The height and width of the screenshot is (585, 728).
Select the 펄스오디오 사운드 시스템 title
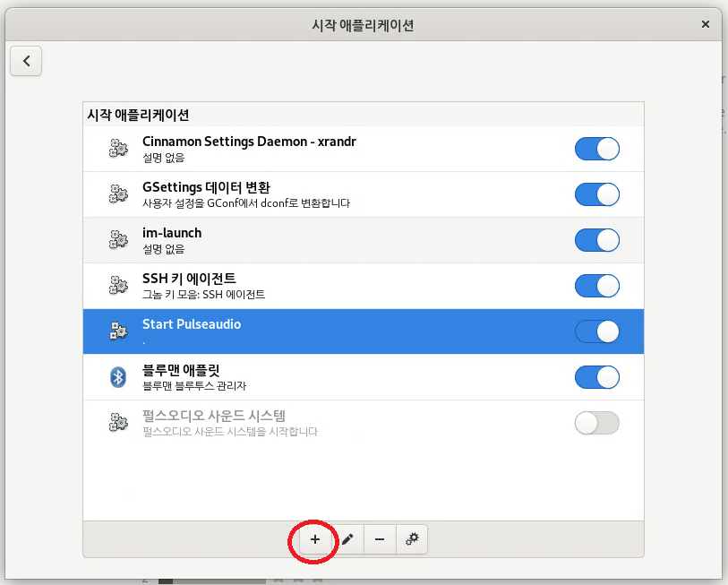click(x=214, y=416)
